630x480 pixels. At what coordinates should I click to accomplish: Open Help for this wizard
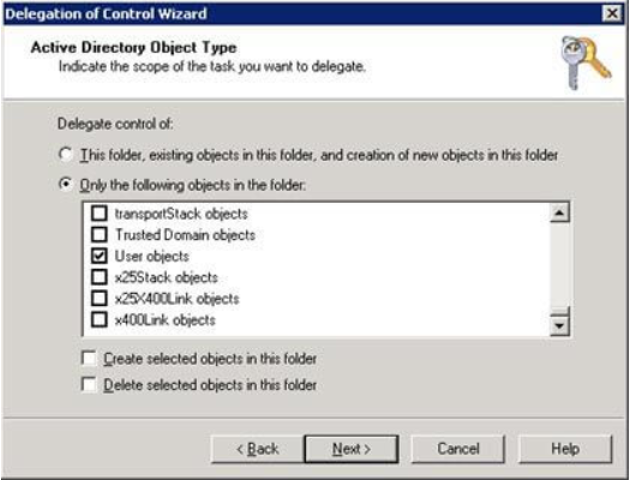point(565,449)
